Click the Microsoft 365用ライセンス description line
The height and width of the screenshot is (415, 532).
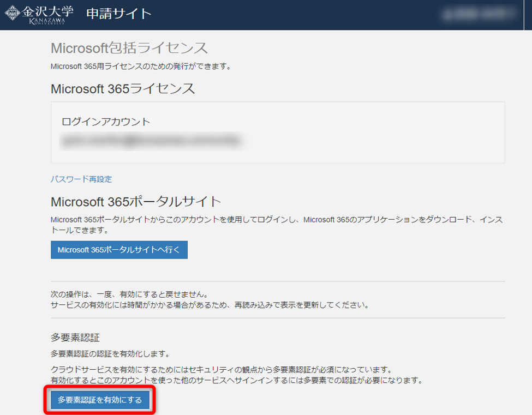pyautogui.click(x=141, y=67)
